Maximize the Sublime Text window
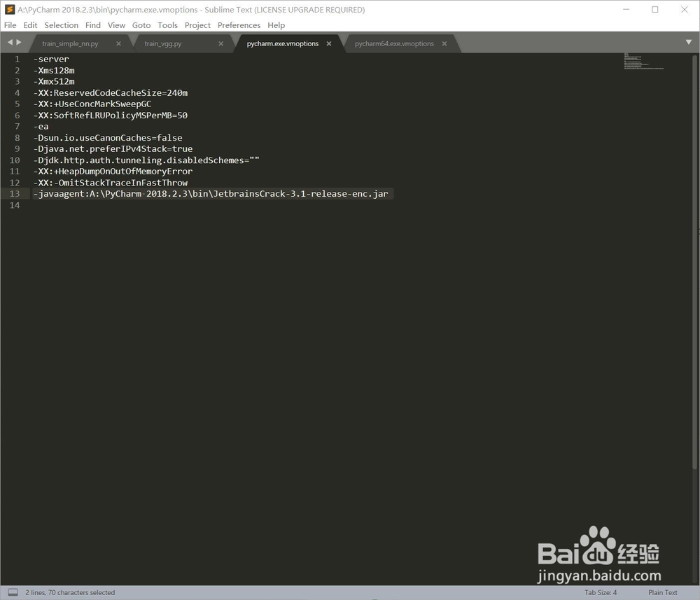Screen dimensions: 700x600 click(655, 9)
